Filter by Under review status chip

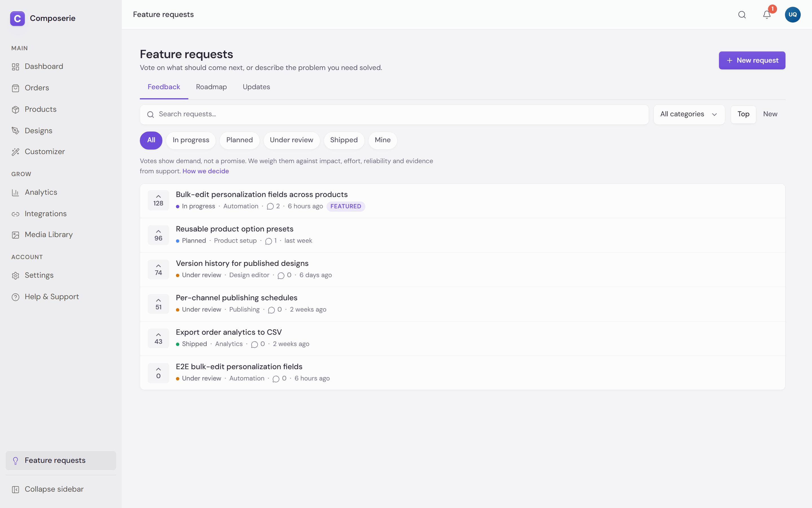tap(292, 140)
